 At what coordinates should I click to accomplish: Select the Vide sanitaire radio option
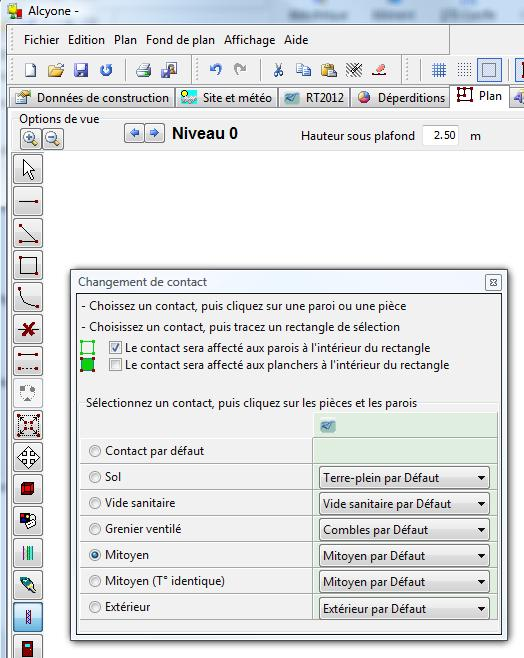[95, 503]
